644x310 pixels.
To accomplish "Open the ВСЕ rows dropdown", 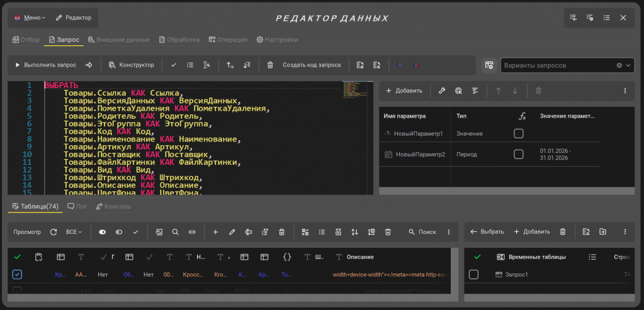I will 74,232.
